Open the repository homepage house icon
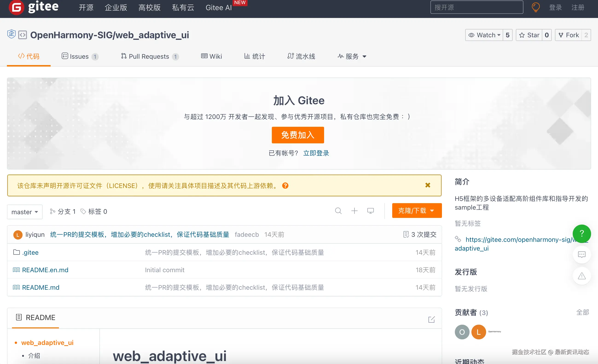Screen dimensions: 598x364 point(11,34)
